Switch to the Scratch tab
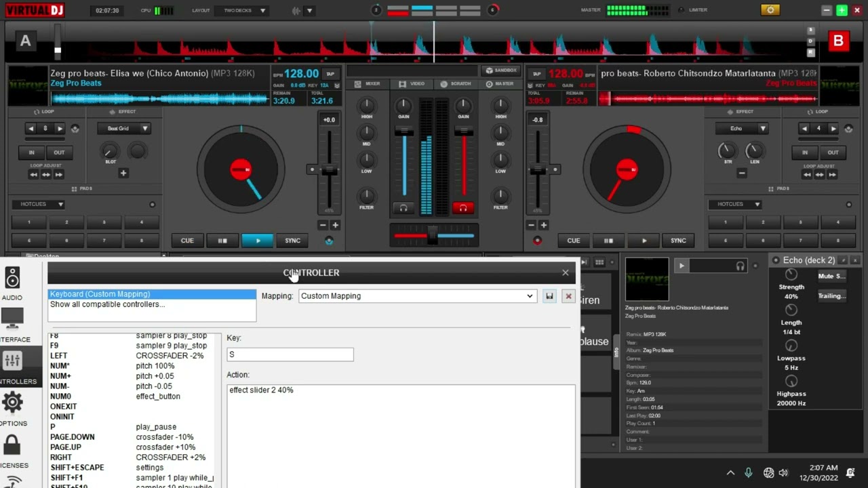 (x=456, y=84)
